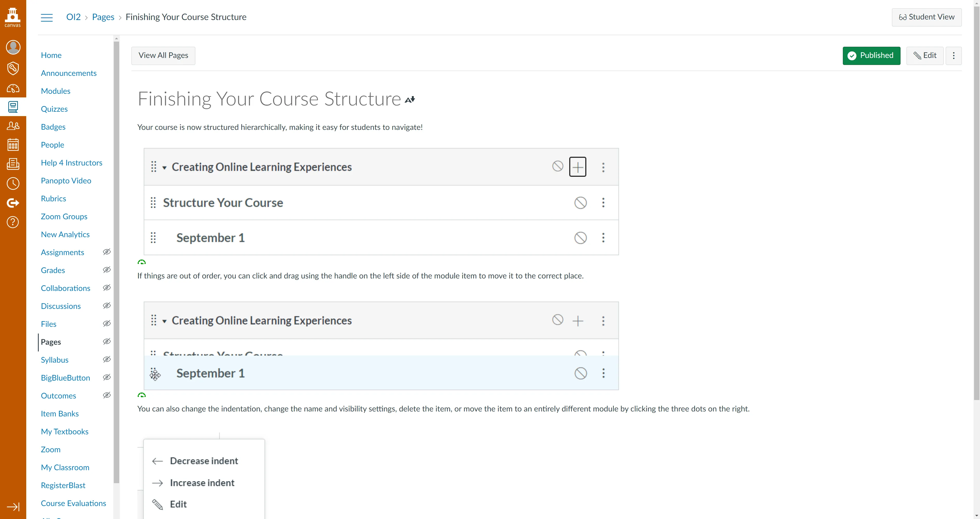Open the Account avatar in global navigation
Image resolution: width=980 pixels, height=519 pixels.
tap(13, 47)
